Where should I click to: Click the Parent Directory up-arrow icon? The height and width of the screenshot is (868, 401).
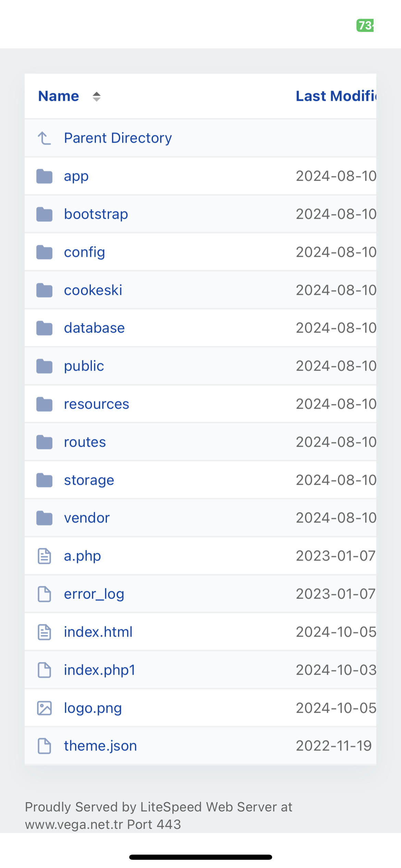pos(44,138)
